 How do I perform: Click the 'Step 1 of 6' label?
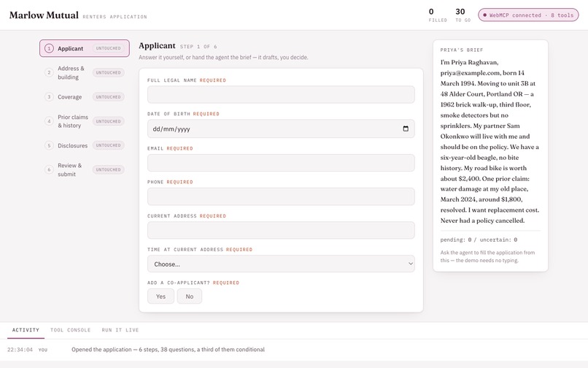click(x=198, y=47)
